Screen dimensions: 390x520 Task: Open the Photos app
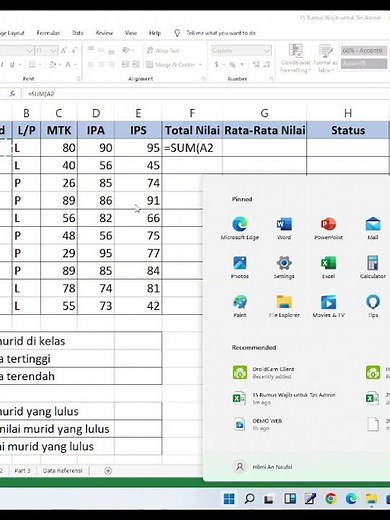point(240,267)
